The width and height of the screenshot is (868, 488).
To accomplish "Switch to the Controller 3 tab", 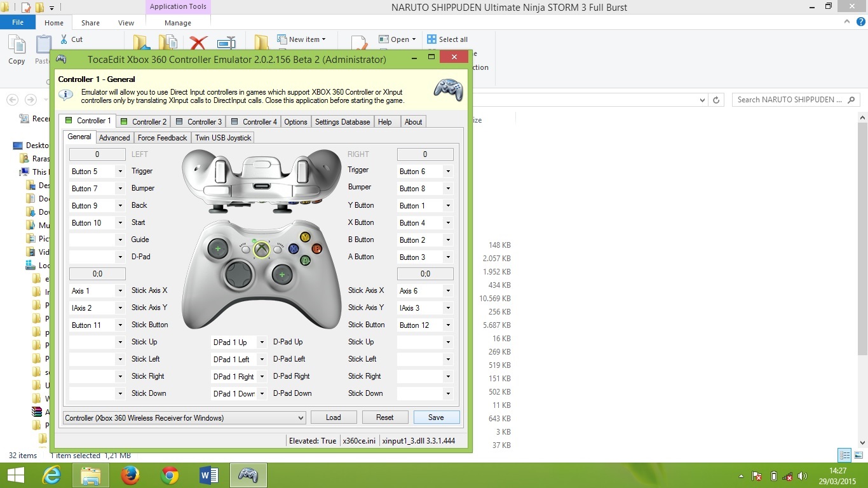I will click(198, 122).
